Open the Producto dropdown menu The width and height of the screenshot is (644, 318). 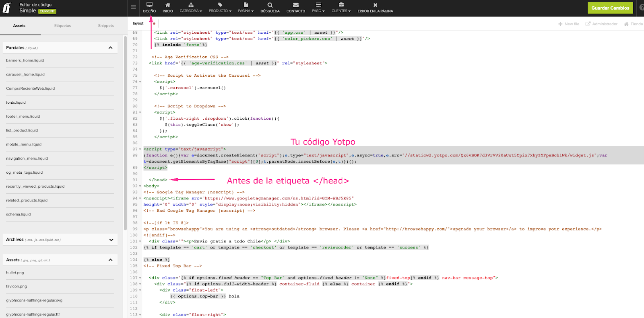pos(220,11)
